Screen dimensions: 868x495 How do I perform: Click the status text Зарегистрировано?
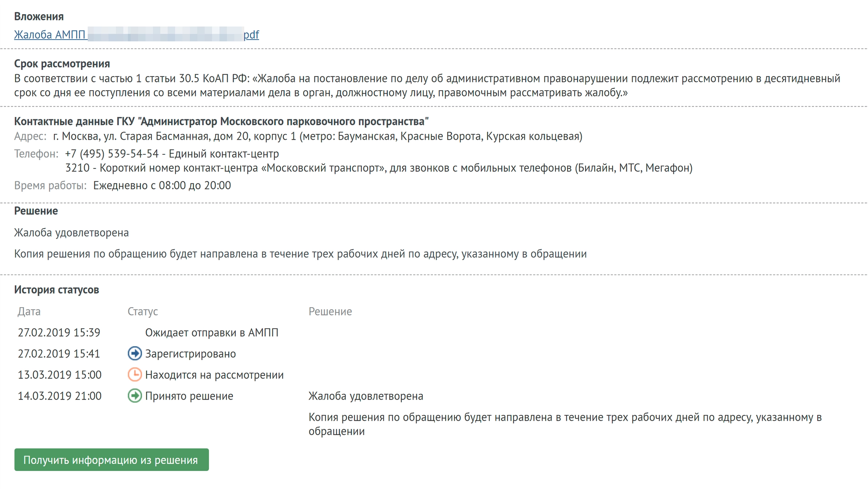click(x=190, y=354)
